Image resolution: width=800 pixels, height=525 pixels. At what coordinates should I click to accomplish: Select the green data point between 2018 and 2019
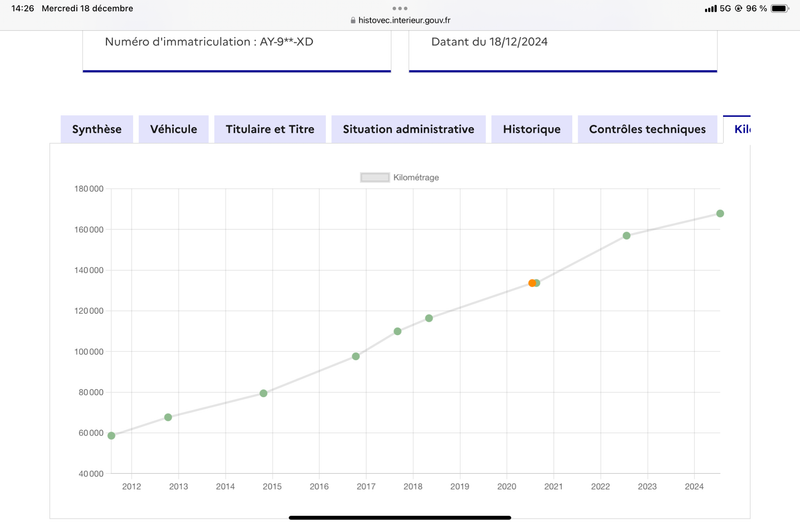tap(429, 318)
